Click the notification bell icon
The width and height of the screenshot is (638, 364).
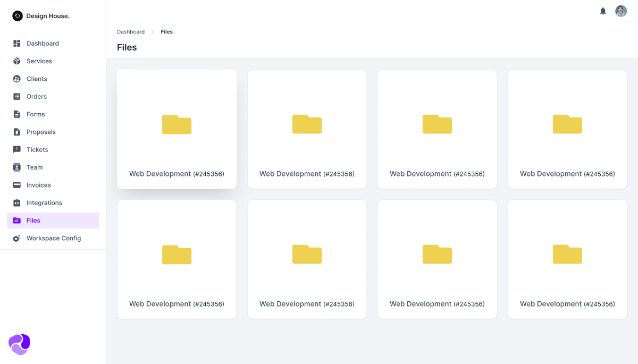(603, 11)
